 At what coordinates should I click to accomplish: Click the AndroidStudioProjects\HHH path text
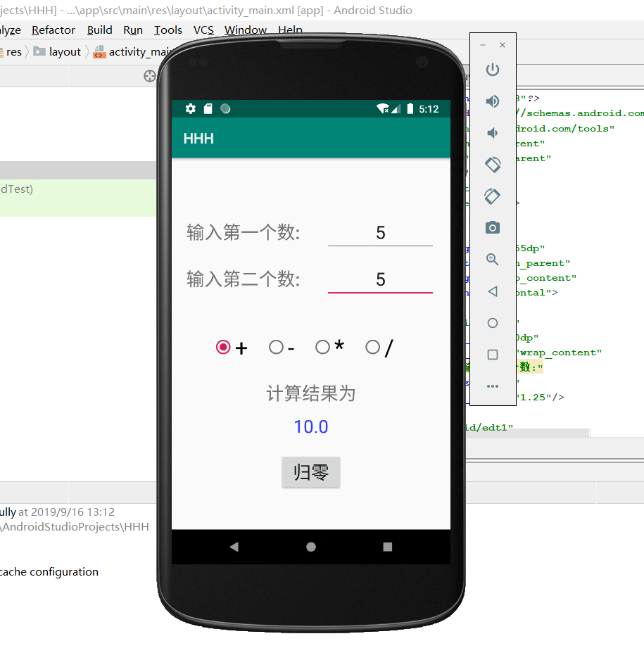pyautogui.click(x=75, y=527)
